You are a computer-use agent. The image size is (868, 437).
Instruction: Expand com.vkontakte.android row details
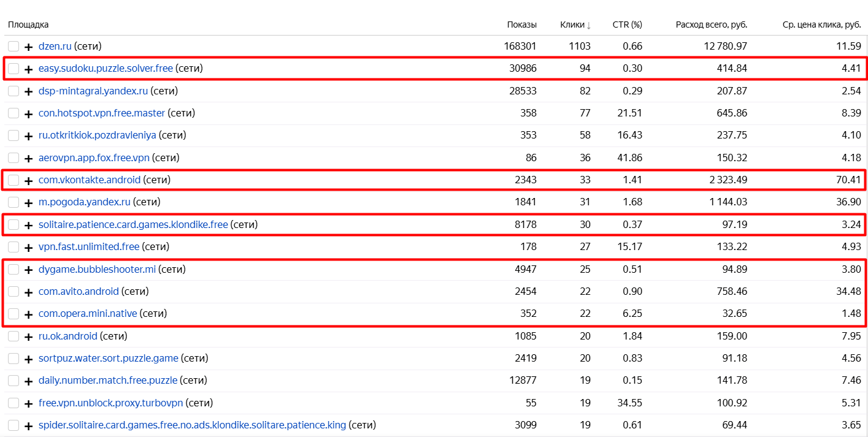coord(28,181)
